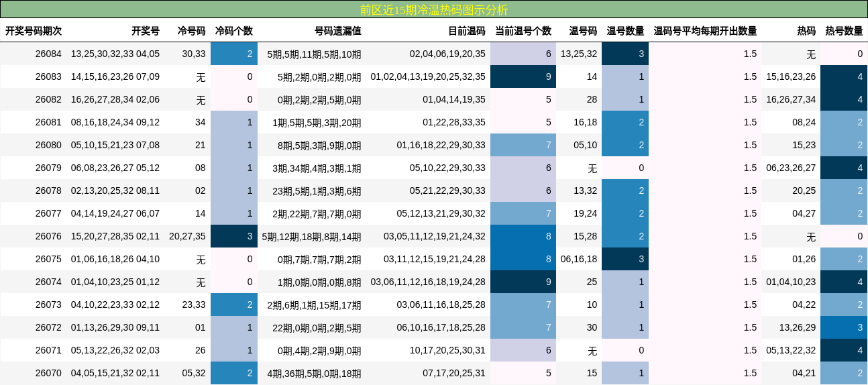Click cold numbers cell 30,33
The image size is (868, 385).
coord(194,54)
